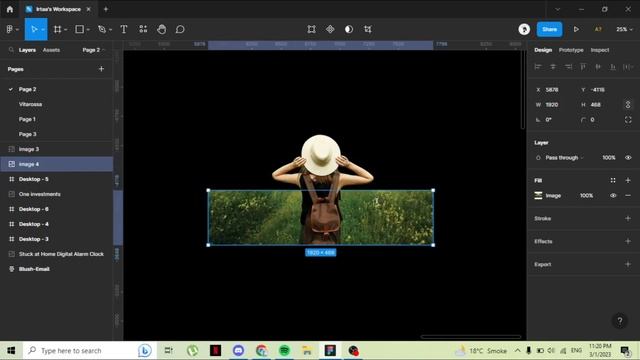The height and width of the screenshot is (360, 640).
Task: Select the Hand tool
Action: [162, 29]
